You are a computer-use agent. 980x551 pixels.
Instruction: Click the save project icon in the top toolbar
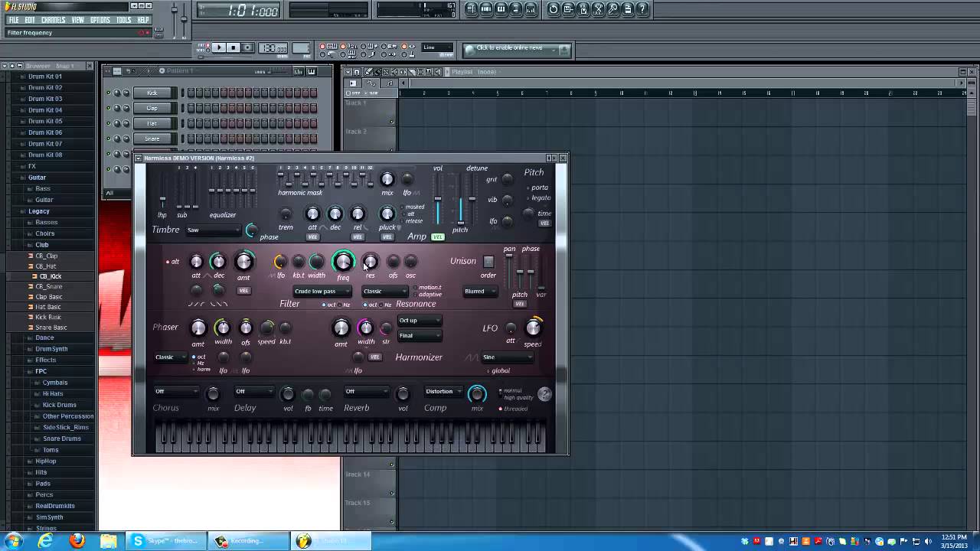(x=568, y=9)
